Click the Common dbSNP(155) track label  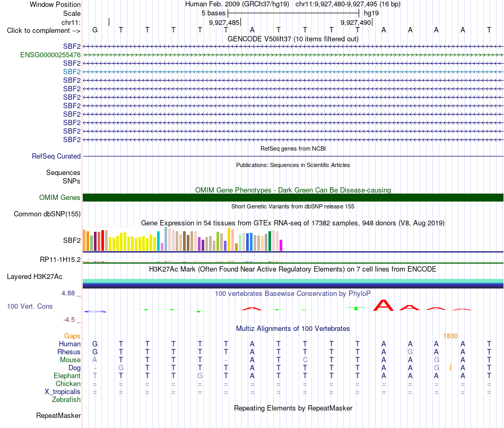tap(47, 214)
